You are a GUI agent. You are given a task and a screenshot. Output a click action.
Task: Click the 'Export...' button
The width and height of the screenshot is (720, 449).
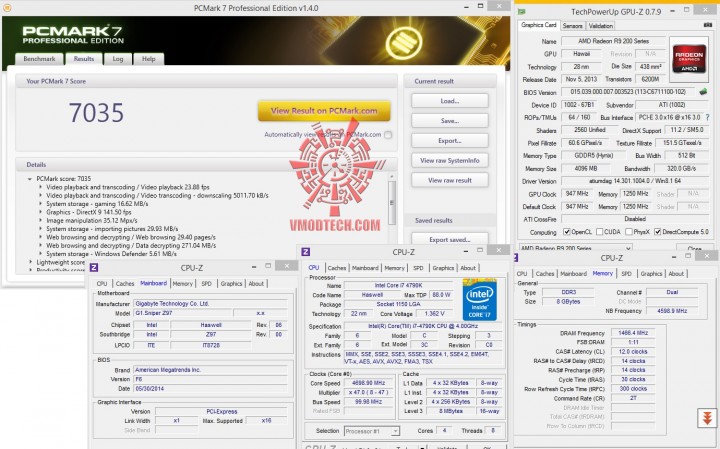point(450,140)
